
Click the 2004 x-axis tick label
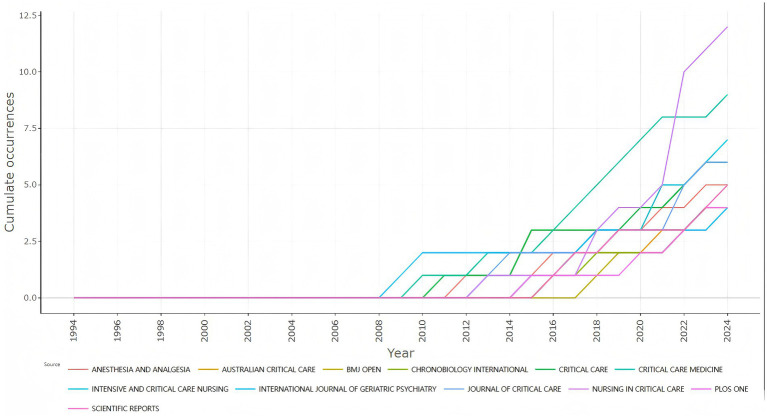coord(292,330)
